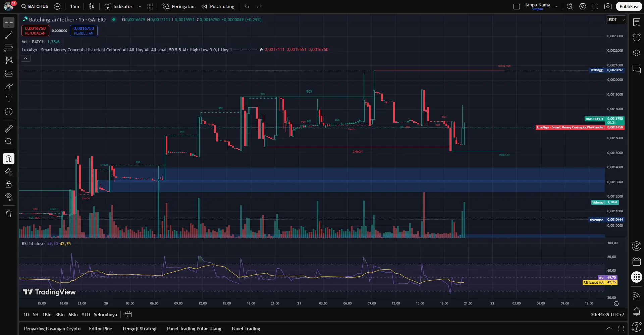
Task: Switch to Penguji Strategi tab
Action: (x=140, y=329)
